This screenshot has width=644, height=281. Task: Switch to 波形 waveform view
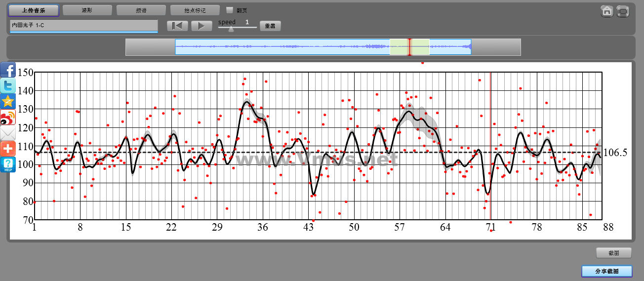click(87, 10)
